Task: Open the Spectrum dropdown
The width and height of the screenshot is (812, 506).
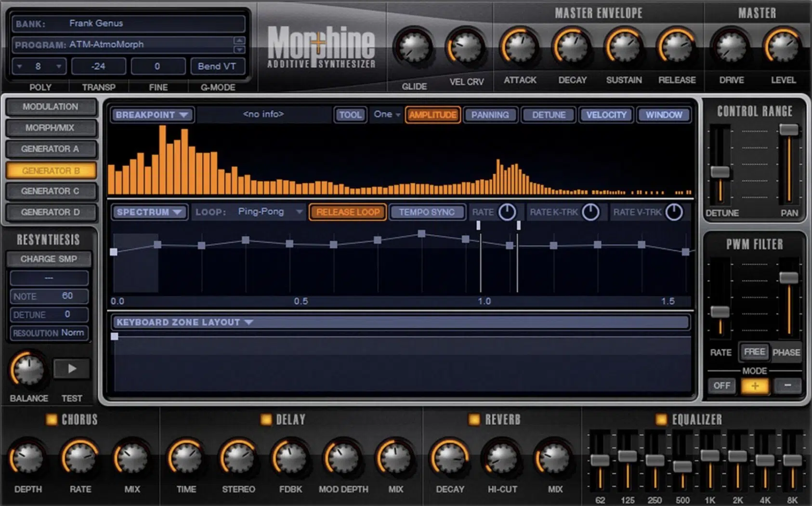Action: [x=149, y=212]
